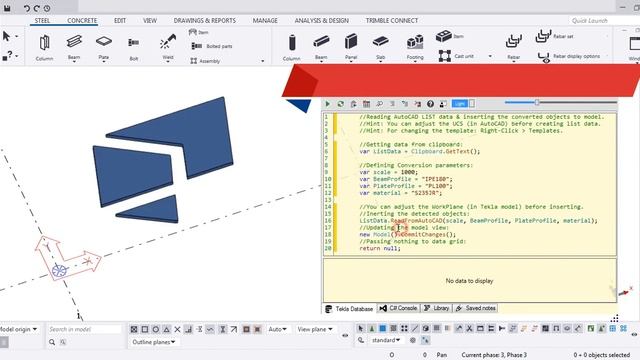Image resolution: width=640 pixels, height=360 pixels.
Task: Open the Outline planes dropdown
Action: 153,342
